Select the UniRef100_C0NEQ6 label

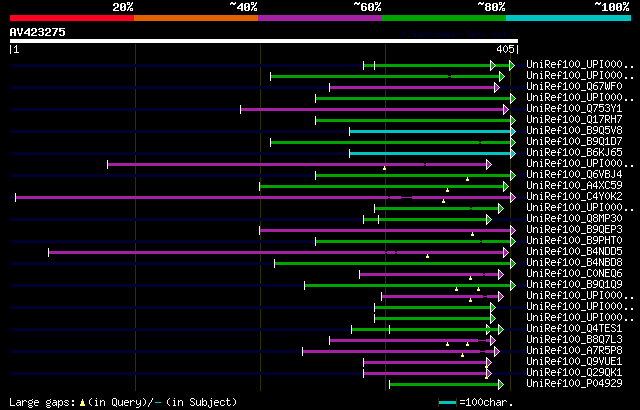[574, 274]
